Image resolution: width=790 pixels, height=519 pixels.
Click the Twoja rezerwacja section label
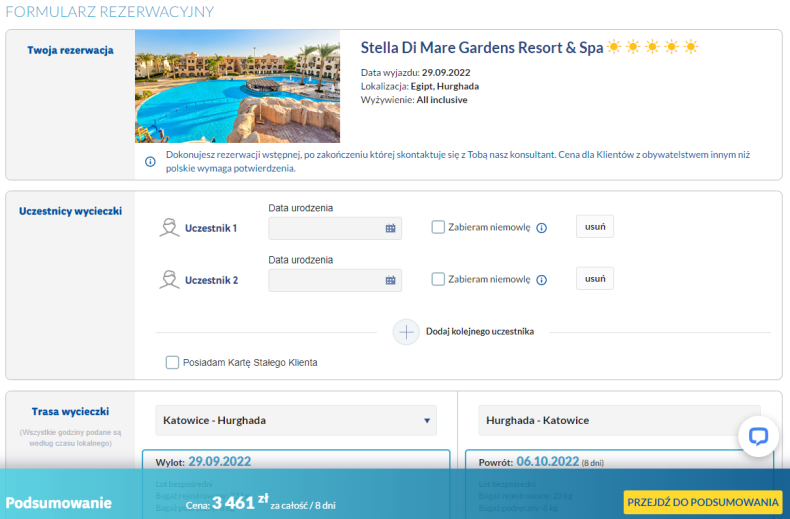coord(71,50)
